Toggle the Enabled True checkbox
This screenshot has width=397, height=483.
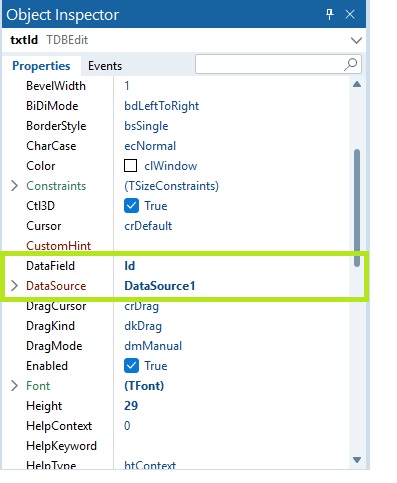[131, 366]
